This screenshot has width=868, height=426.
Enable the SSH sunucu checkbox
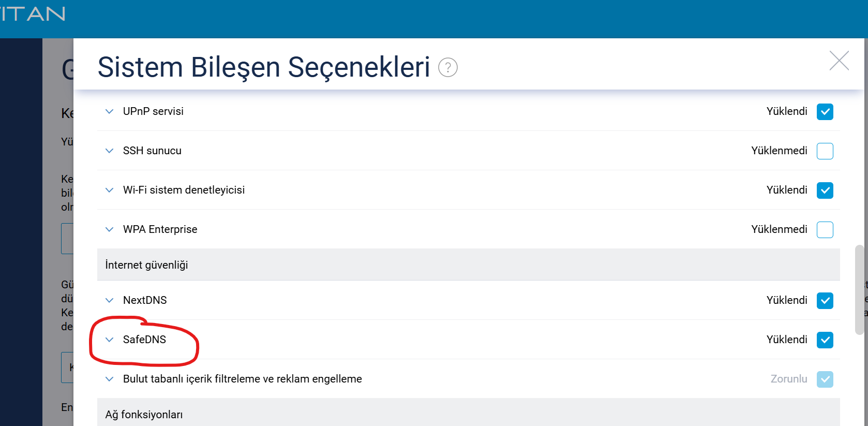825,151
